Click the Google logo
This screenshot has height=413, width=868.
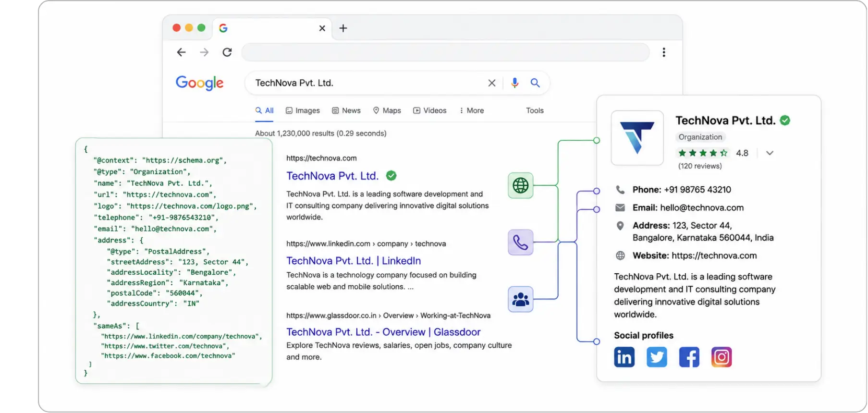(199, 83)
